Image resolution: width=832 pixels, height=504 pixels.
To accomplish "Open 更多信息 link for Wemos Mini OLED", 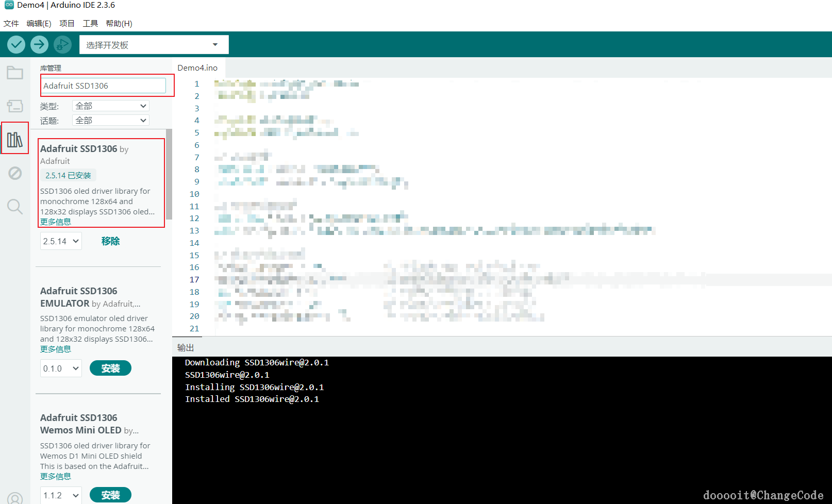I will tap(56, 476).
